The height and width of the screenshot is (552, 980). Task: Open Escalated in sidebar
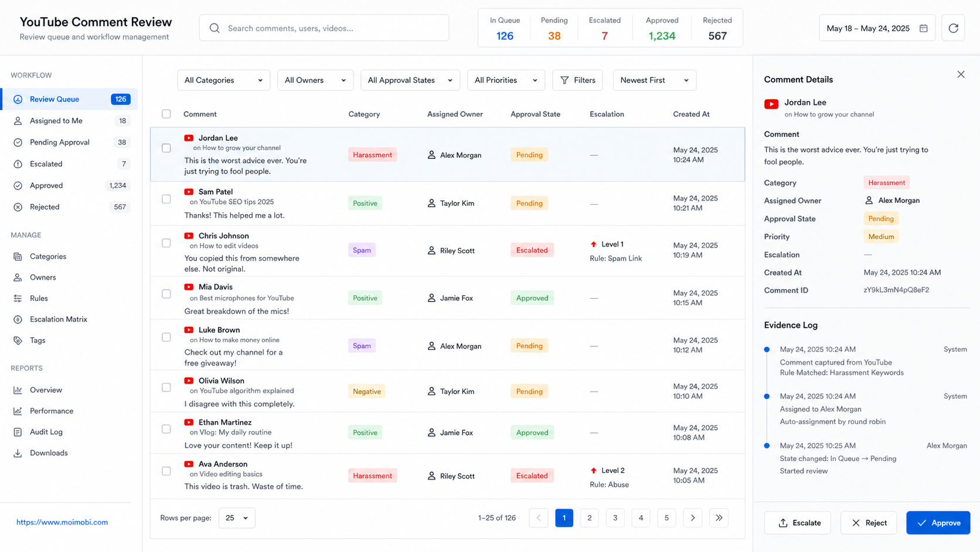[x=69, y=164]
